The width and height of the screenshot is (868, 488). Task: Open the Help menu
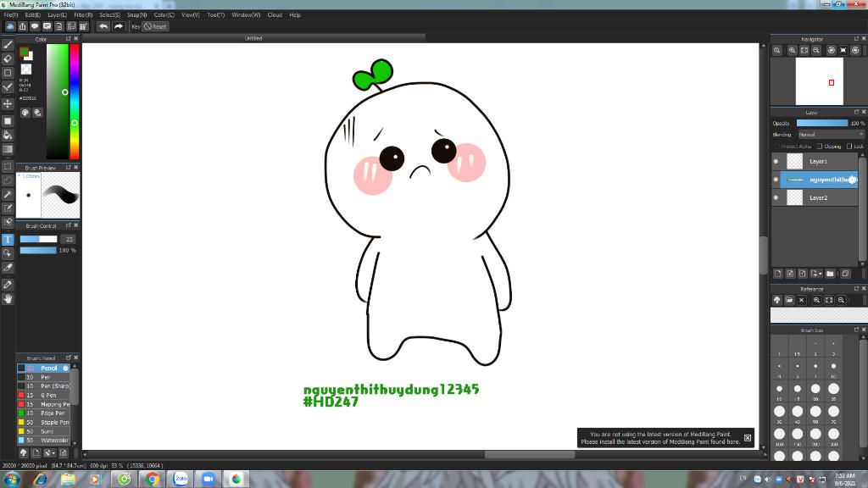294,15
